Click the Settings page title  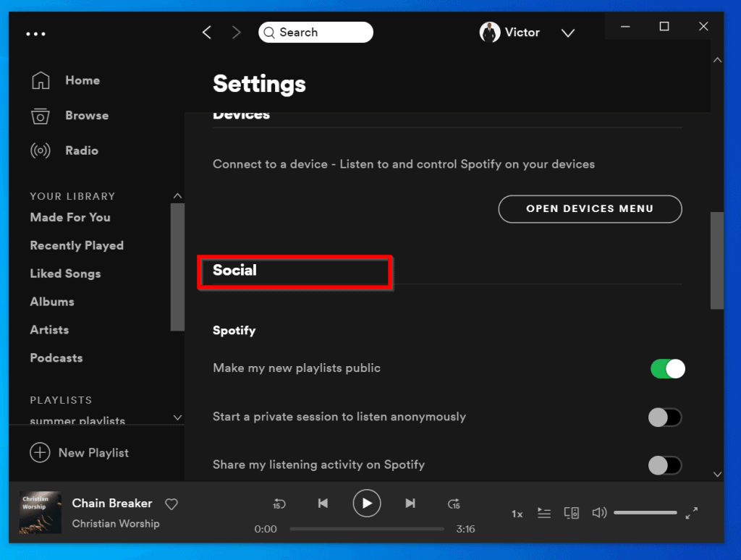tap(259, 84)
